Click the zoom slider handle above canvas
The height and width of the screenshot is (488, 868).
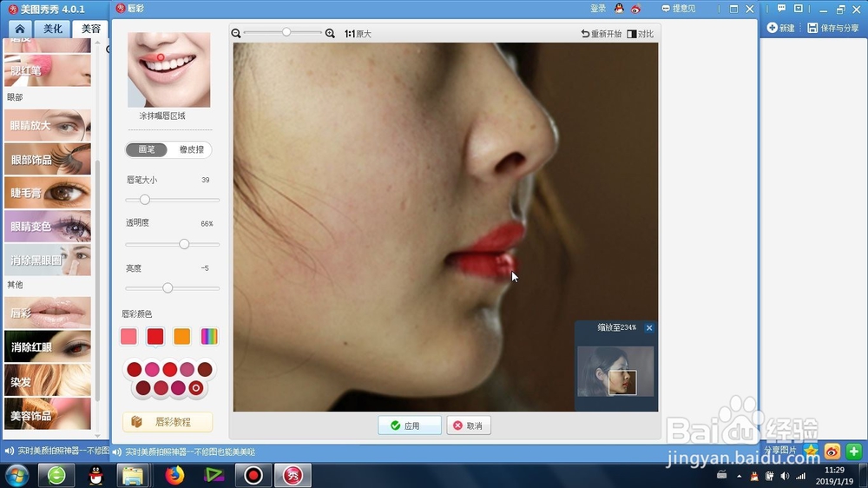pos(286,32)
